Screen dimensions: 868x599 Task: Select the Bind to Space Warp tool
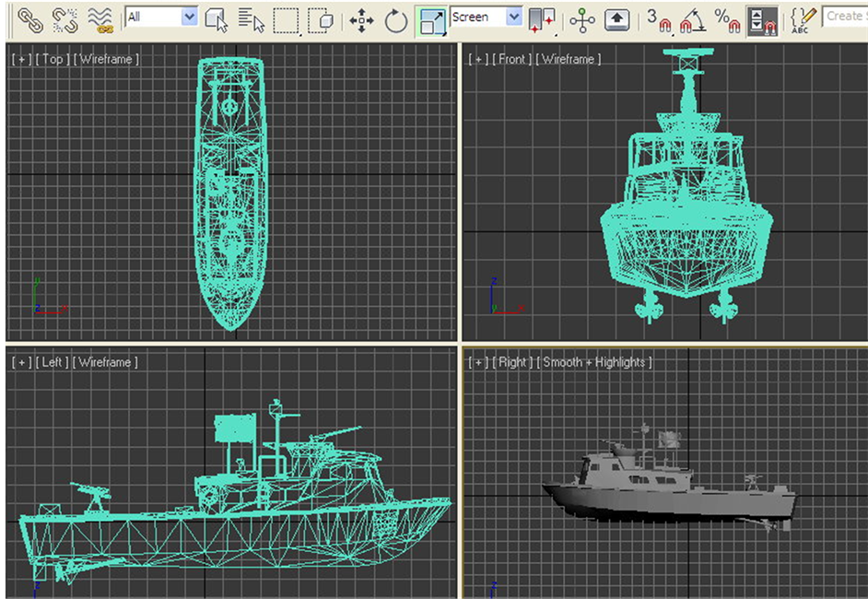[x=100, y=18]
